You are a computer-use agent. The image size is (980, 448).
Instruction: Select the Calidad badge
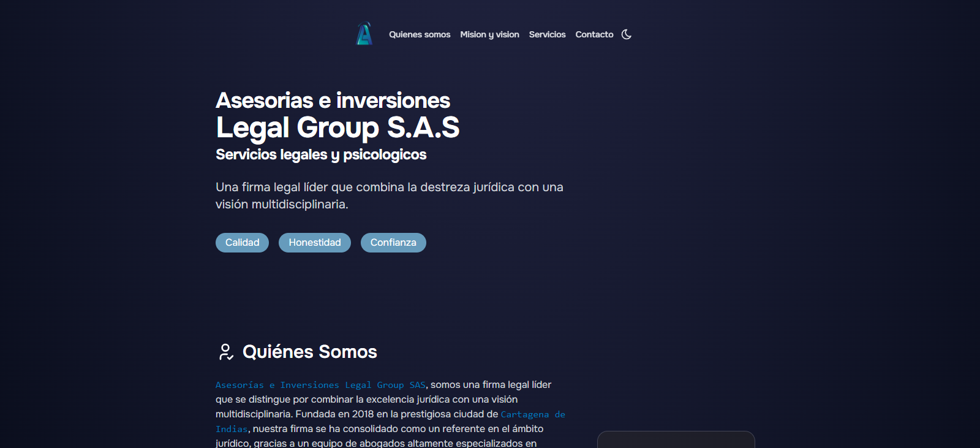pyautogui.click(x=242, y=243)
